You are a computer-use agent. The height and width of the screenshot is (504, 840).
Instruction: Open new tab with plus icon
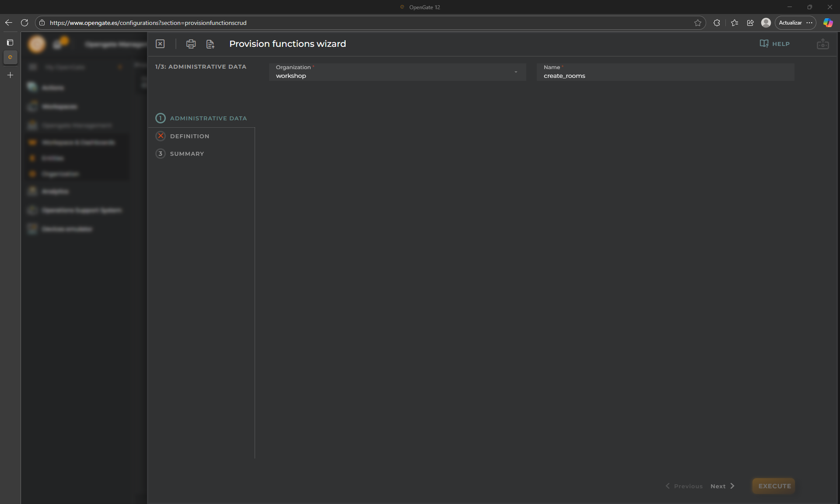[x=10, y=75]
